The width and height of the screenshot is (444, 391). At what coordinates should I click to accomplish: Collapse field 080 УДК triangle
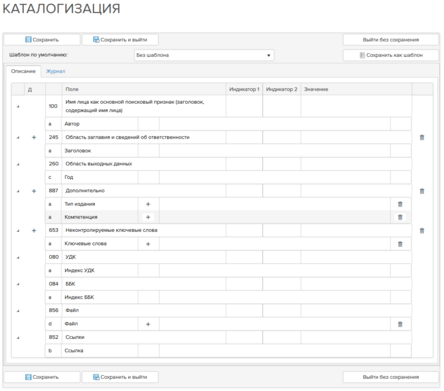point(18,257)
